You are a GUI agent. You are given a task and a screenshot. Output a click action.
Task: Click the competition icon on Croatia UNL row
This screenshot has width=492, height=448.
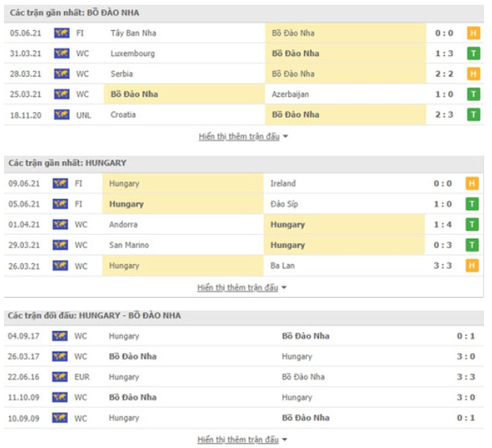61,115
